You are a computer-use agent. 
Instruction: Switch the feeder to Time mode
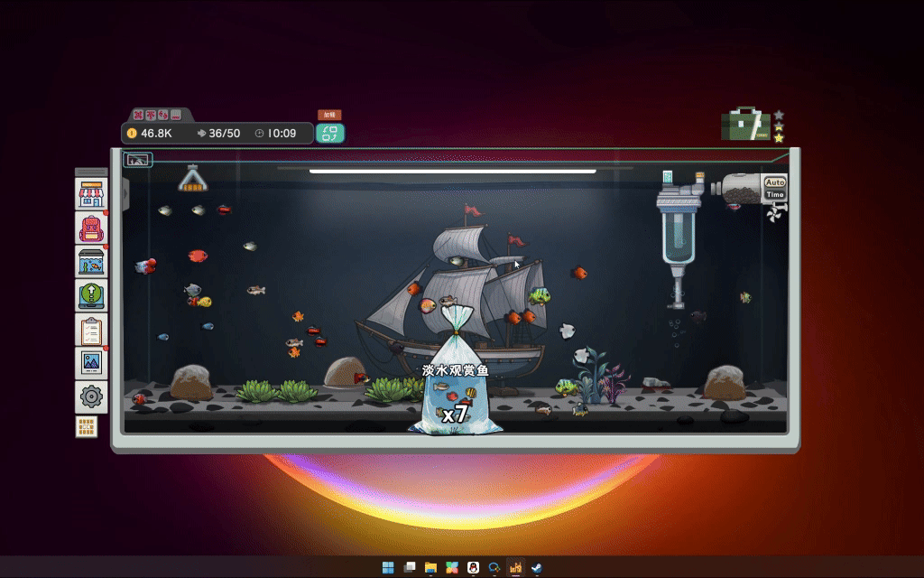pyautogui.click(x=774, y=194)
